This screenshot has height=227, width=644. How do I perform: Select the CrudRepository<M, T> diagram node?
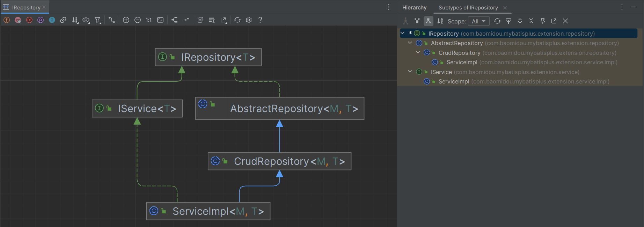pyautogui.click(x=279, y=161)
